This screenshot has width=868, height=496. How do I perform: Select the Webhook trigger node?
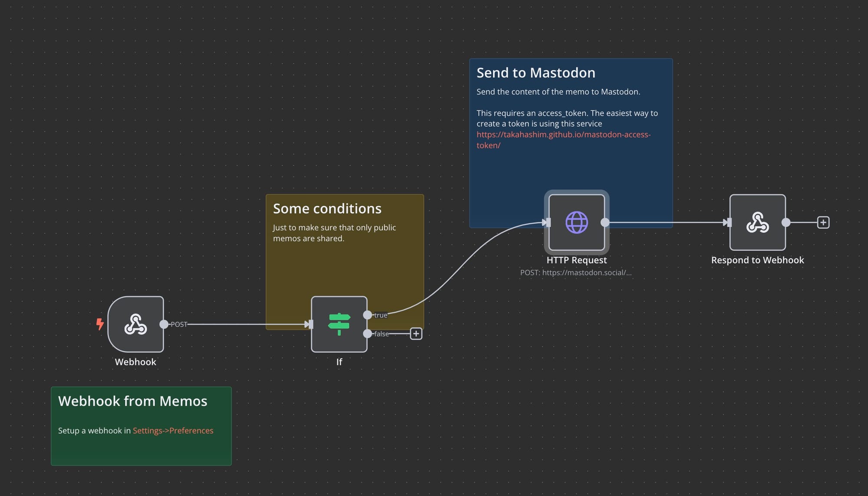[135, 324]
